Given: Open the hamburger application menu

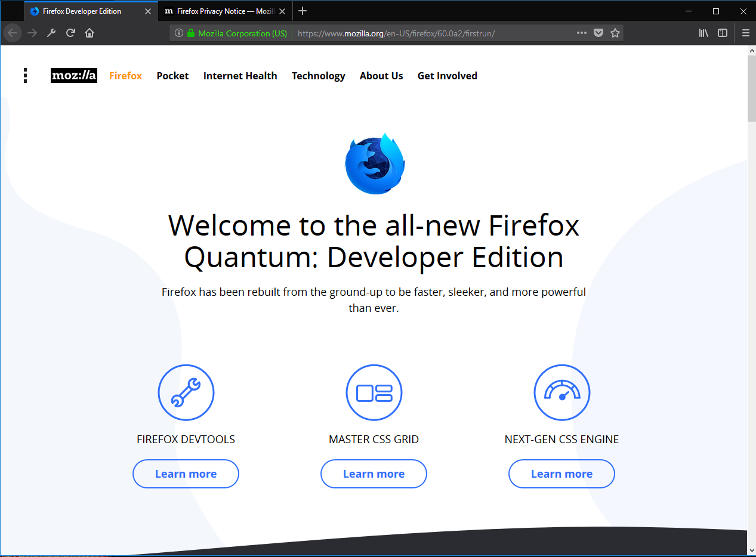Looking at the screenshot, I should click(745, 33).
